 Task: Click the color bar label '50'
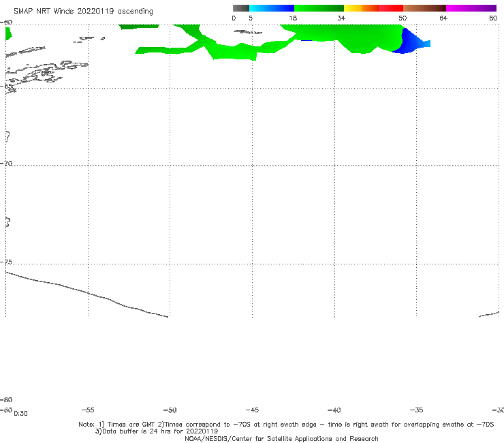tap(403, 18)
